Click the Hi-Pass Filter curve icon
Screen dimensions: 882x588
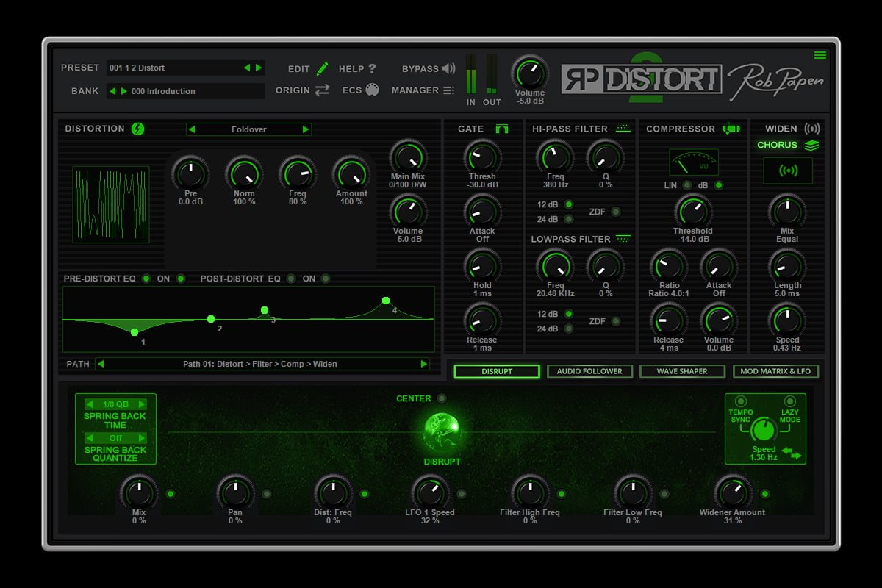click(623, 128)
